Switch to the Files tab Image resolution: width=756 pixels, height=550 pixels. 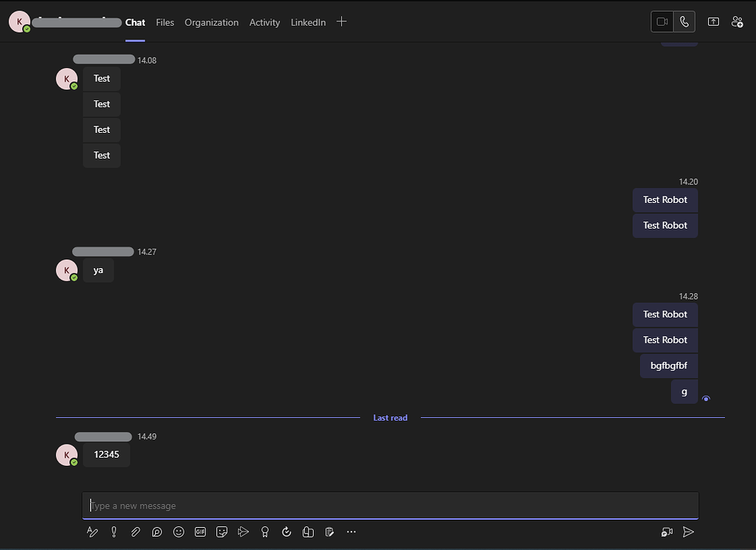pyautogui.click(x=165, y=22)
